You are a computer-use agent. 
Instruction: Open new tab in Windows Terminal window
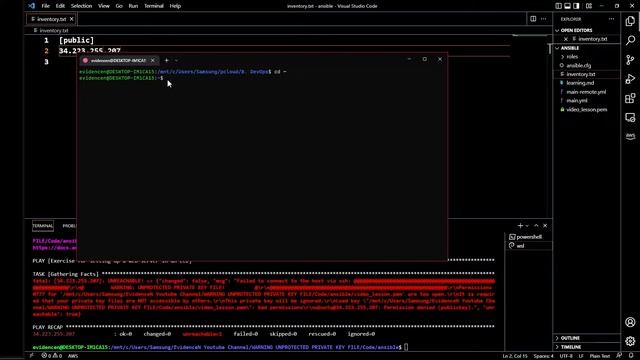[167, 60]
